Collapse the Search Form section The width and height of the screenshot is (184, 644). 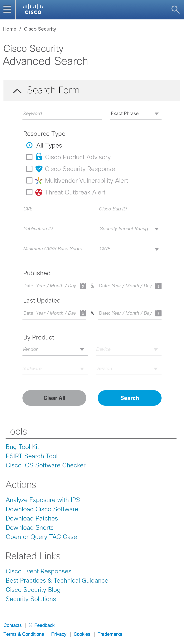click(17, 91)
